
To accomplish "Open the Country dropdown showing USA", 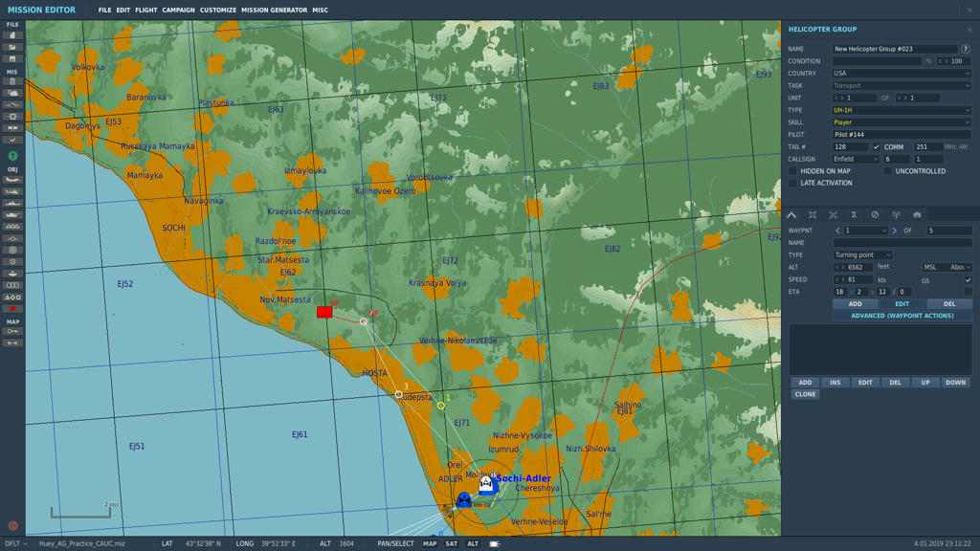I will [901, 74].
